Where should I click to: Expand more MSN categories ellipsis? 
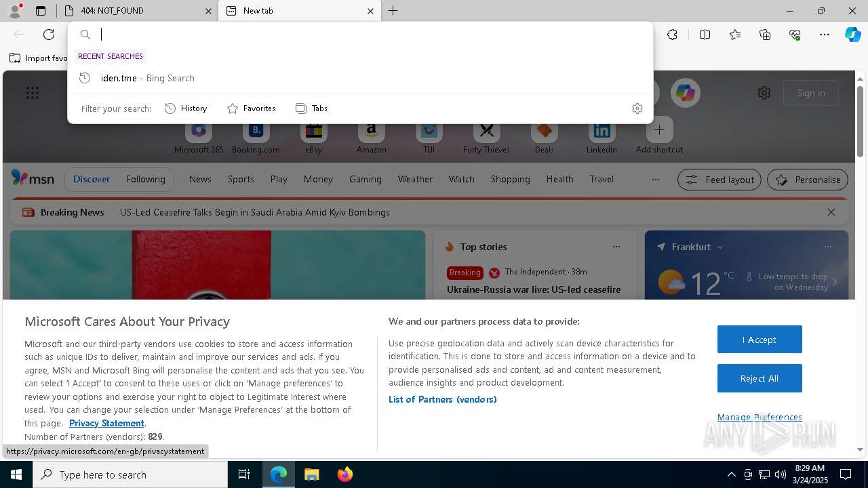pos(655,180)
